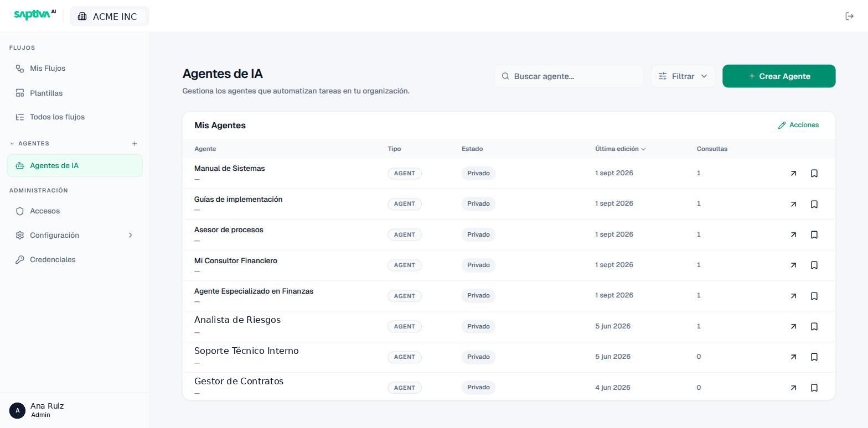Focus the Buscar agente search field
Image resolution: width=868 pixels, height=428 pixels.
point(569,76)
